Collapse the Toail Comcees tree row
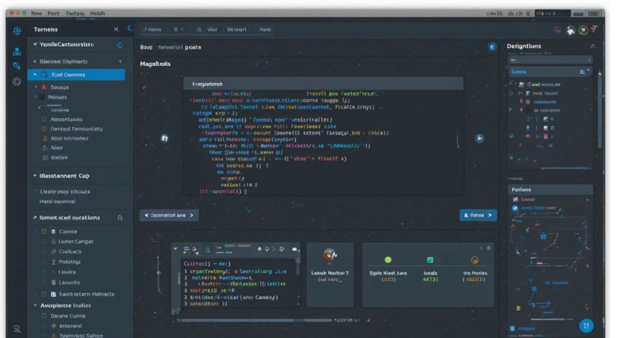This screenshot has height=338, width=644. tap(35, 75)
